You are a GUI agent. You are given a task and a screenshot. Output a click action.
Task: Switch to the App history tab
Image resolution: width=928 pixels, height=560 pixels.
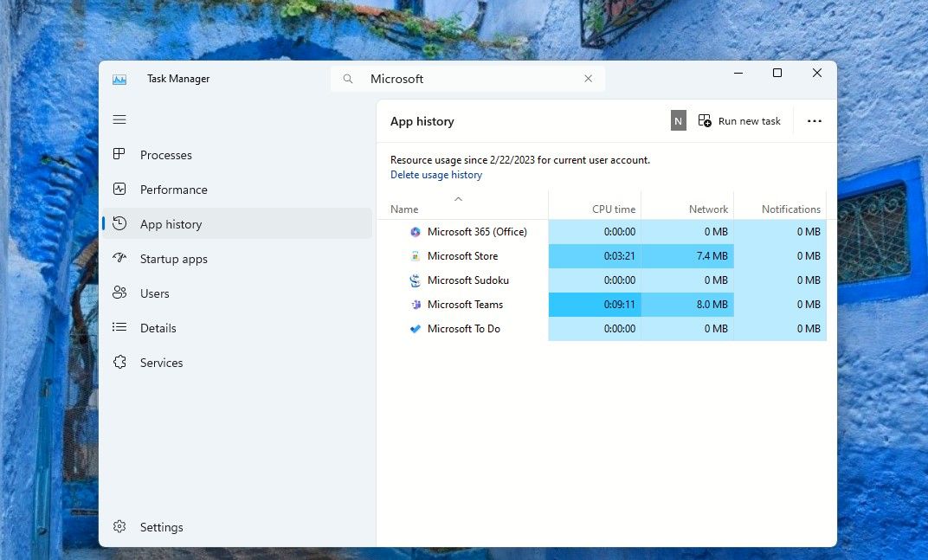[x=171, y=223]
